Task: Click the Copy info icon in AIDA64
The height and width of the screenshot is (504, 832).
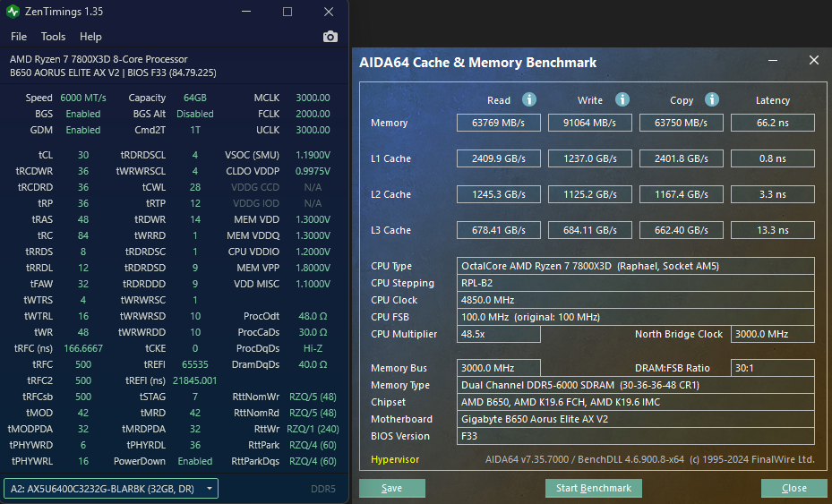Action: coord(712,99)
